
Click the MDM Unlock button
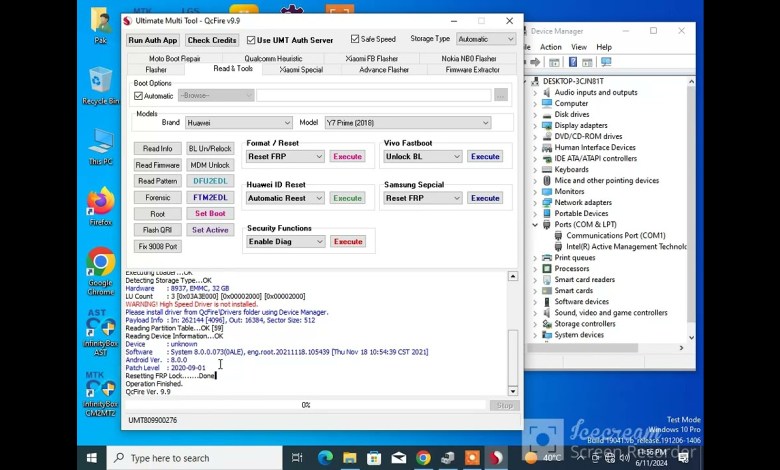[x=210, y=165]
